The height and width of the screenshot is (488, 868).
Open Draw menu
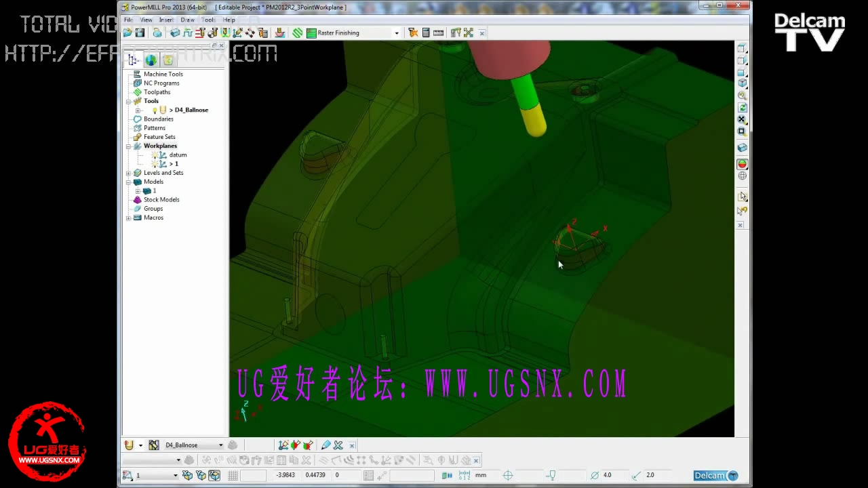[187, 20]
